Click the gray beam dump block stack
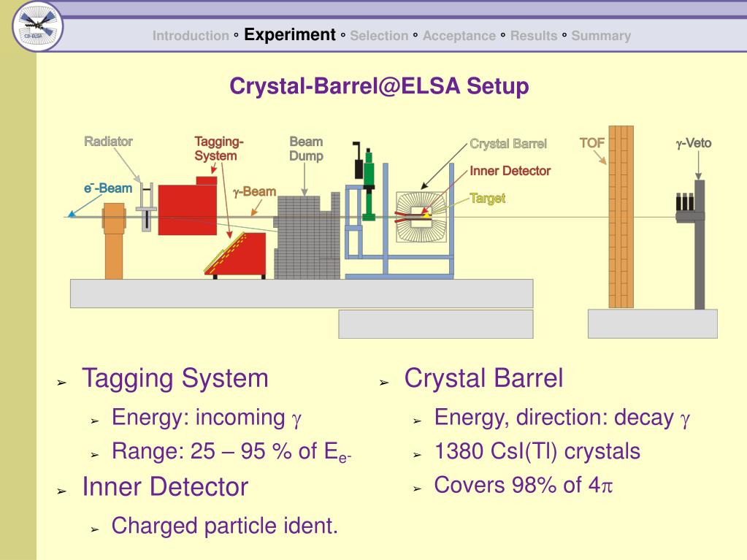Image resolution: width=747 pixels, height=560 pixels. [307, 238]
